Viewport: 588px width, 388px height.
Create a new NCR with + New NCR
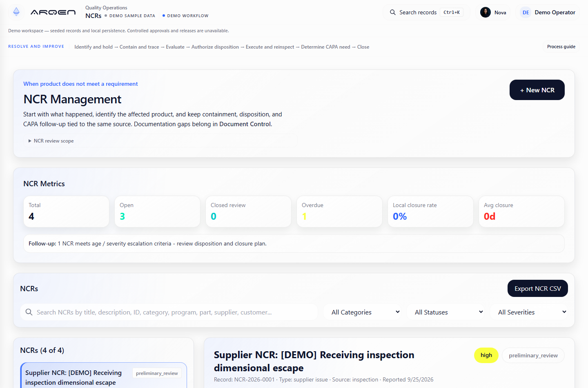coord(537,90)
